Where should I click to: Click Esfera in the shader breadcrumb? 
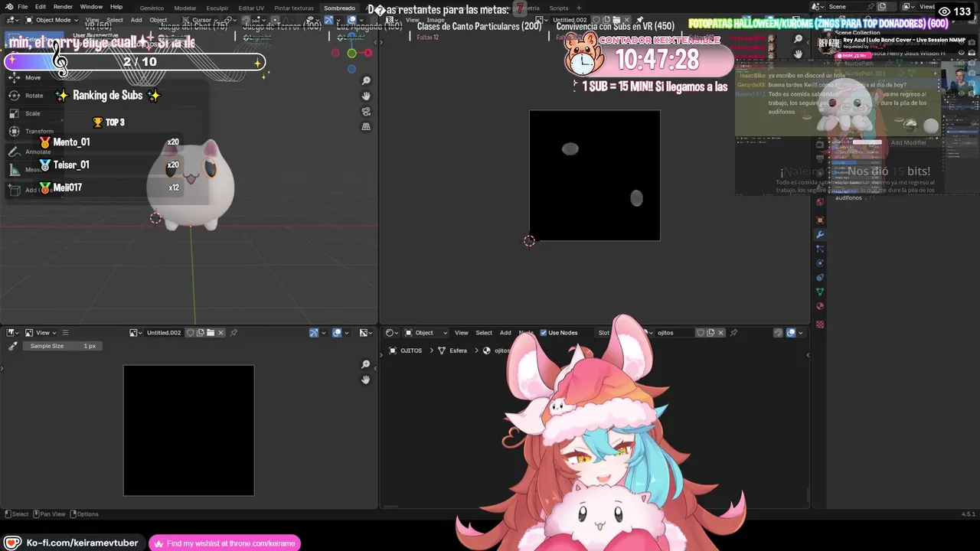point(458,350)
